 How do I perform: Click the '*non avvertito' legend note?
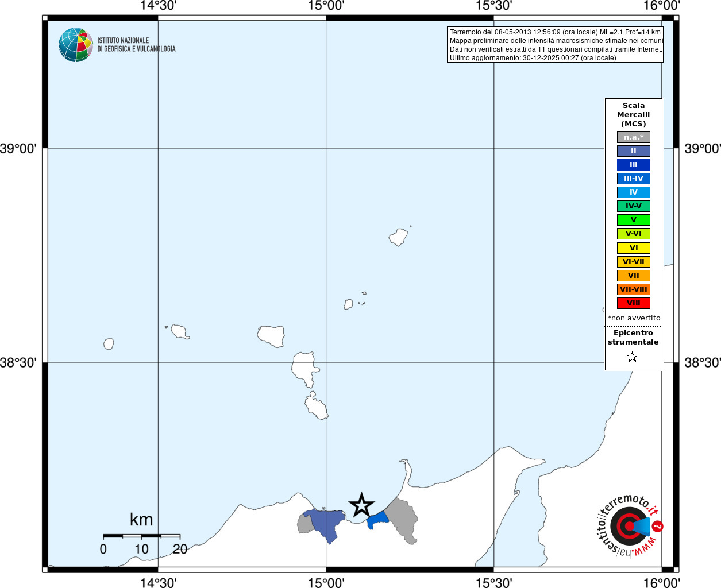(x=634, y=318)
